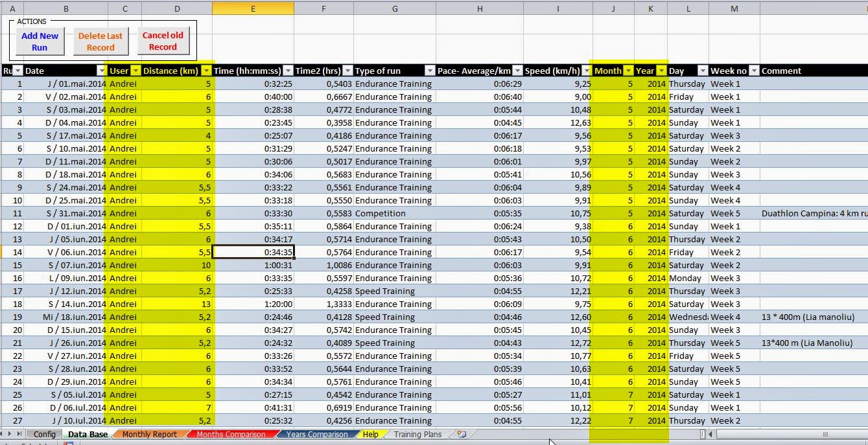868x445 pixels.
Task: Switch to the Data Base sheet tab
Action: [x=88, y=434]
